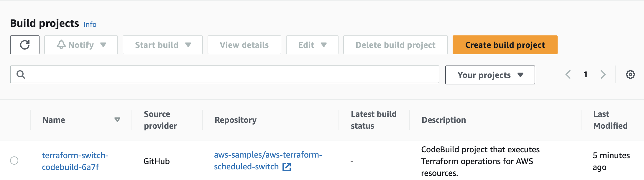Click the View details button
The width and height of the screenshot is (644, 180).
[x=244, y=45]
